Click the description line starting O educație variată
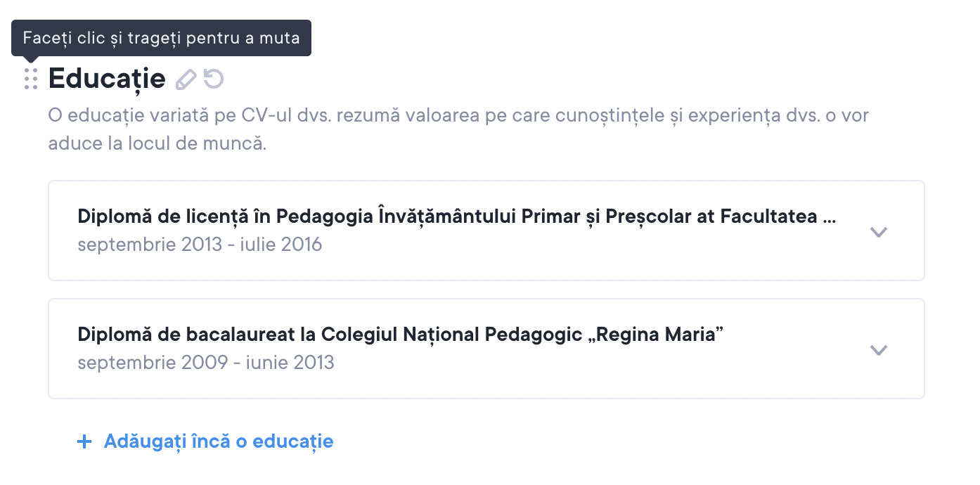Screen dimensions: 980x485 [x=458, y=115]
